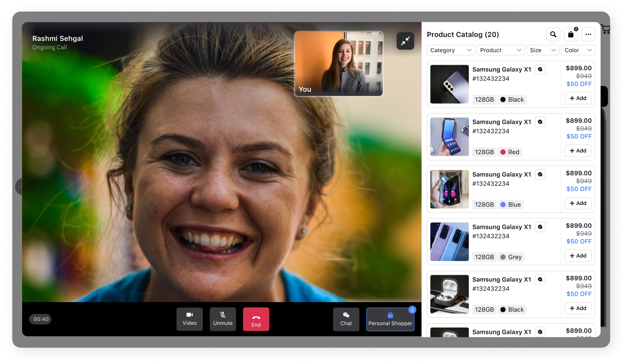Click the Ongoing Call status text
Viewport: 626px width, 364px height.
tap(49, 48)
